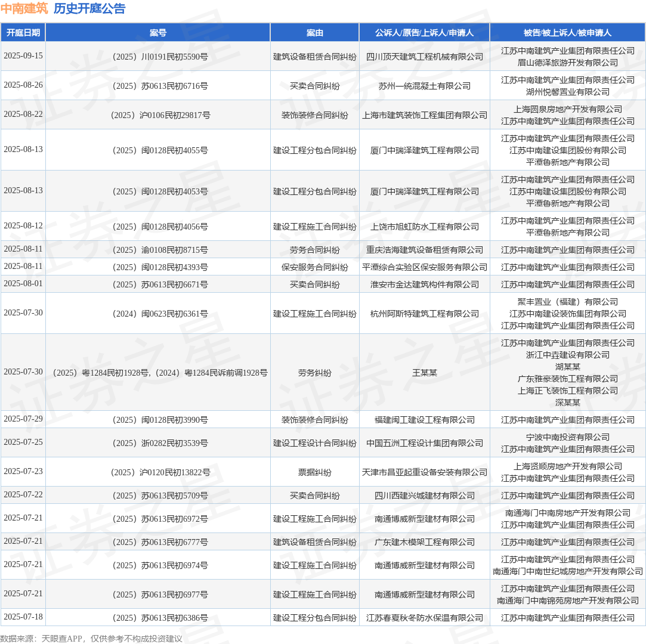
Task: Click the 历史开庭公告 heading
Action: (89, 8)
